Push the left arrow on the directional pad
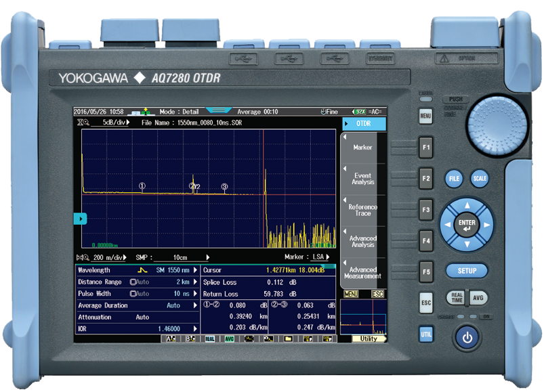Screen dimensions: 544x392 [448, 225]
